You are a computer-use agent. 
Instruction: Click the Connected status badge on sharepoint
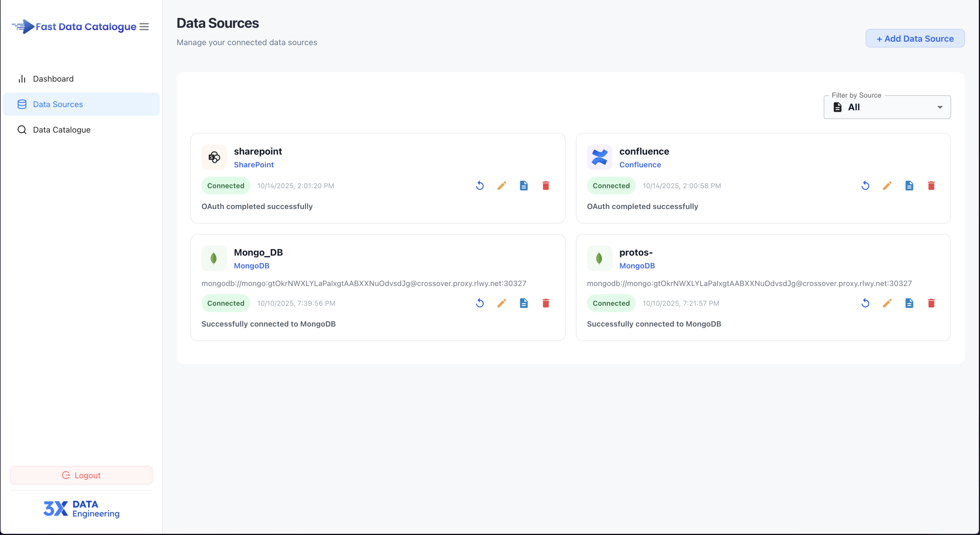tap(225, 185)
